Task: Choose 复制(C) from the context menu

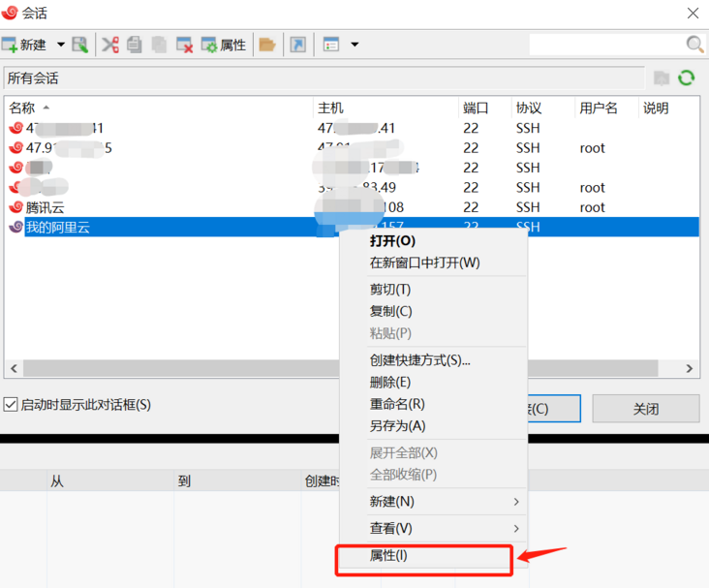Action: [434, 311]
